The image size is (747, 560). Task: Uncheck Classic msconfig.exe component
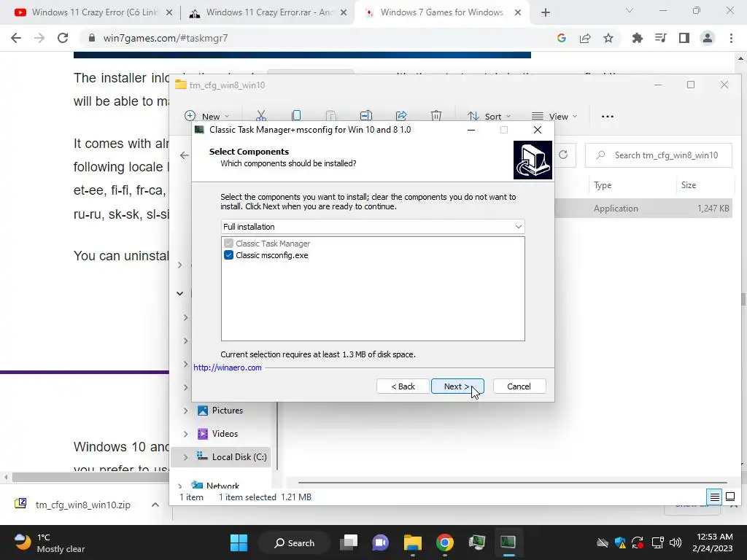pos(228,255)
